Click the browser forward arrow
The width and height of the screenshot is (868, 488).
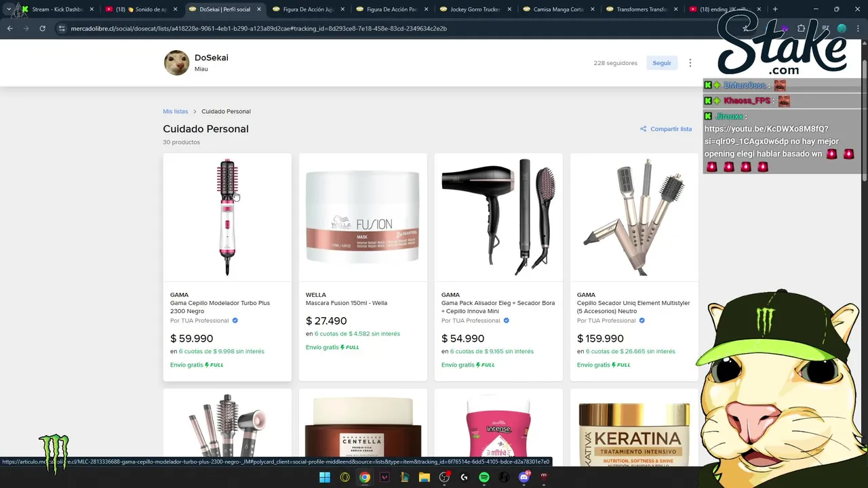[x=26, y=28]
